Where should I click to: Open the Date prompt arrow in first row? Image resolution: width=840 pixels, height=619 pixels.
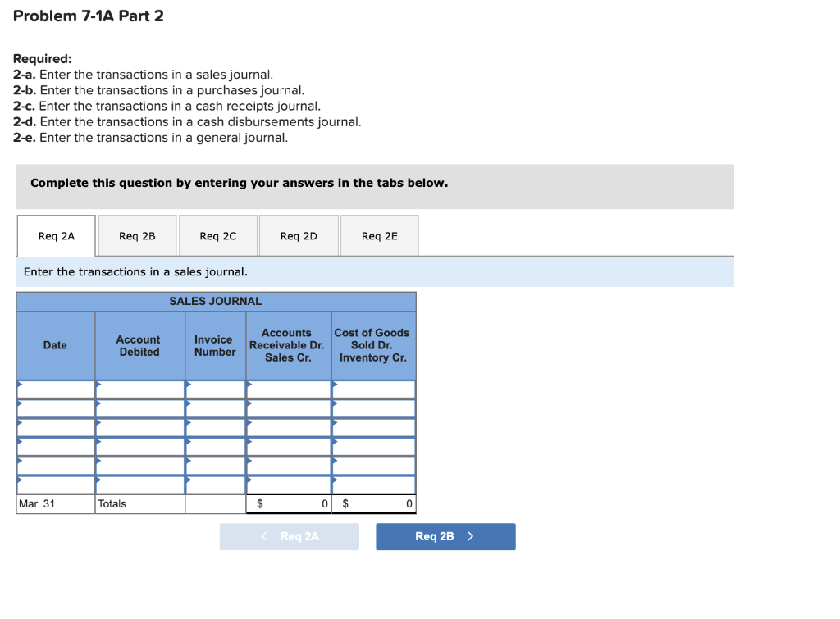tap(20, 385)
